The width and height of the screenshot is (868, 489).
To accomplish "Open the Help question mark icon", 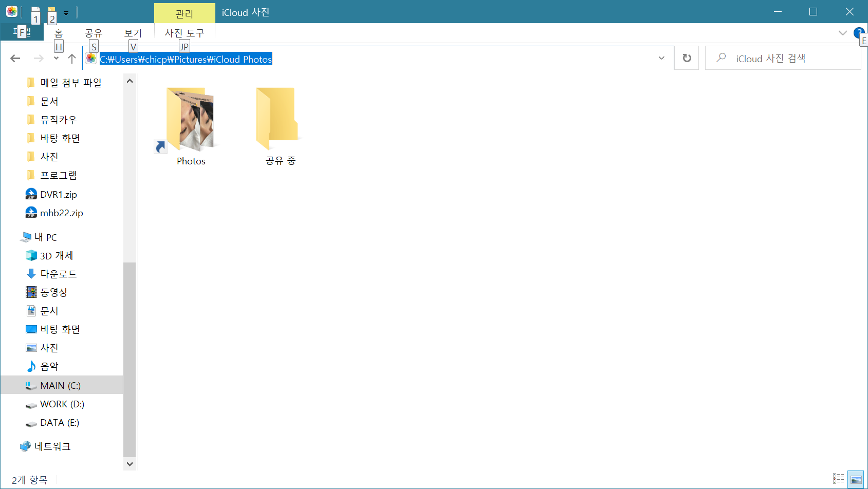I will coord(858,33).
